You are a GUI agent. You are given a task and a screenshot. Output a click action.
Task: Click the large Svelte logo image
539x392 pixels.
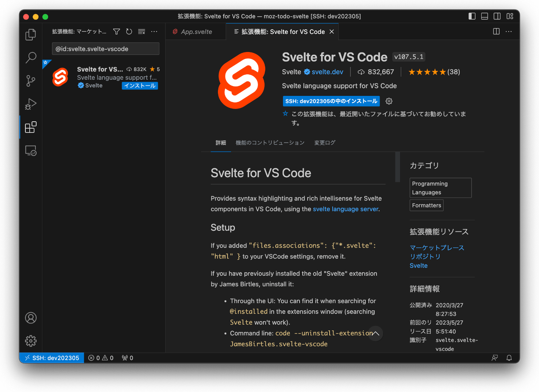tap(242, 80)
